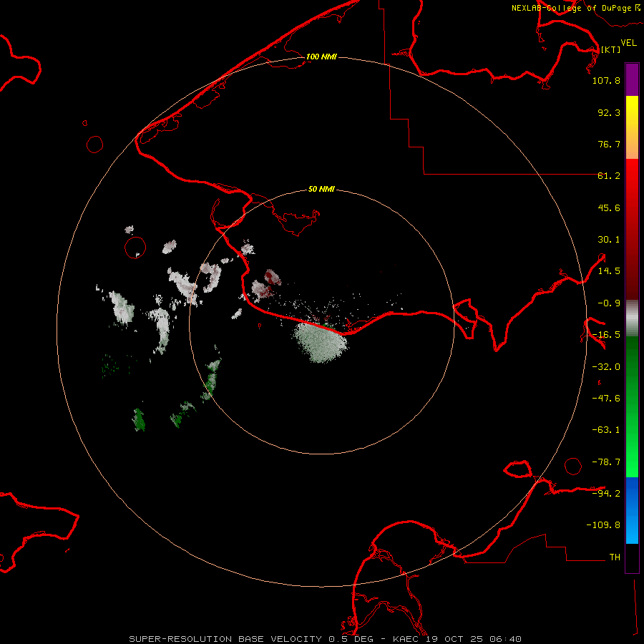Select the -0.9 velocity scale value
This screenshot has height=644, width=644.
(x=609, y=303)
